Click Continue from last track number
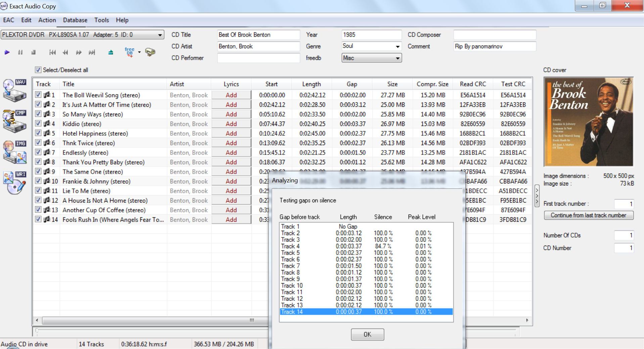Screen dimensions: 644x349 [588, 215]
